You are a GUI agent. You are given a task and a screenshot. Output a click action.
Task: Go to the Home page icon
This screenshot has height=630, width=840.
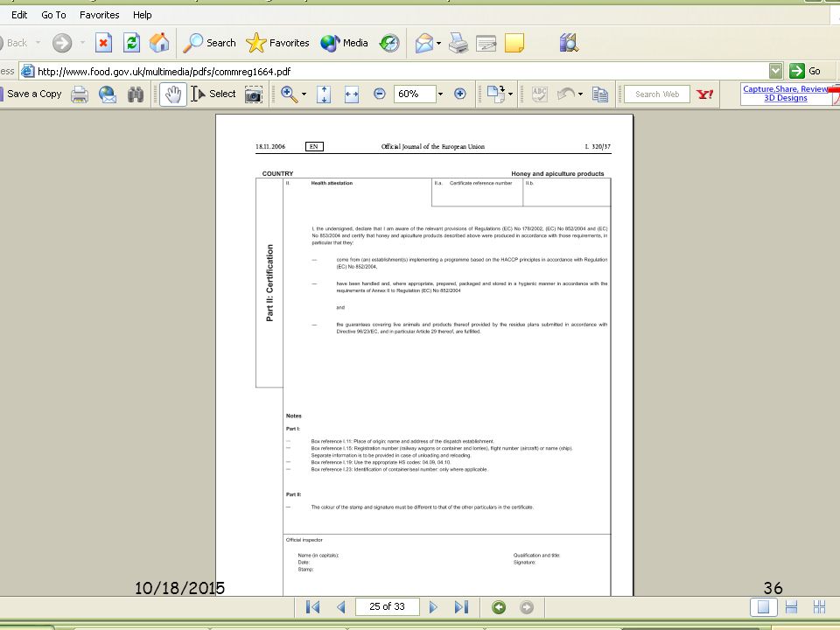point(159,43)
